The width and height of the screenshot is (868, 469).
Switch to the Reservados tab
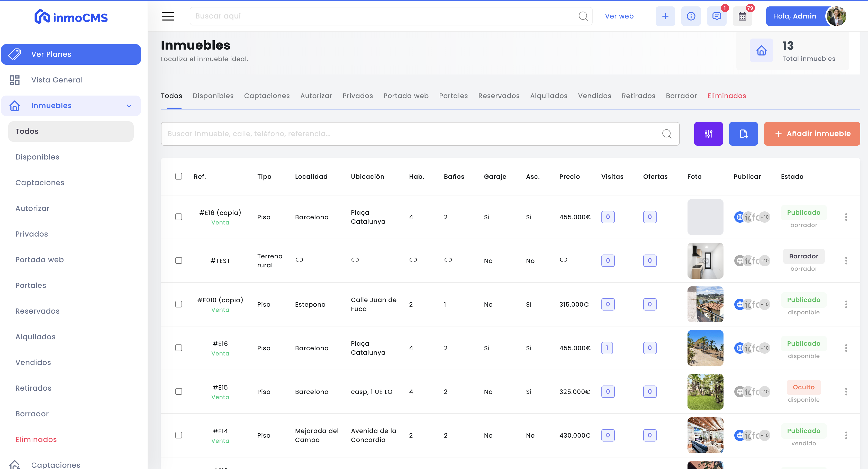(499, 96)
